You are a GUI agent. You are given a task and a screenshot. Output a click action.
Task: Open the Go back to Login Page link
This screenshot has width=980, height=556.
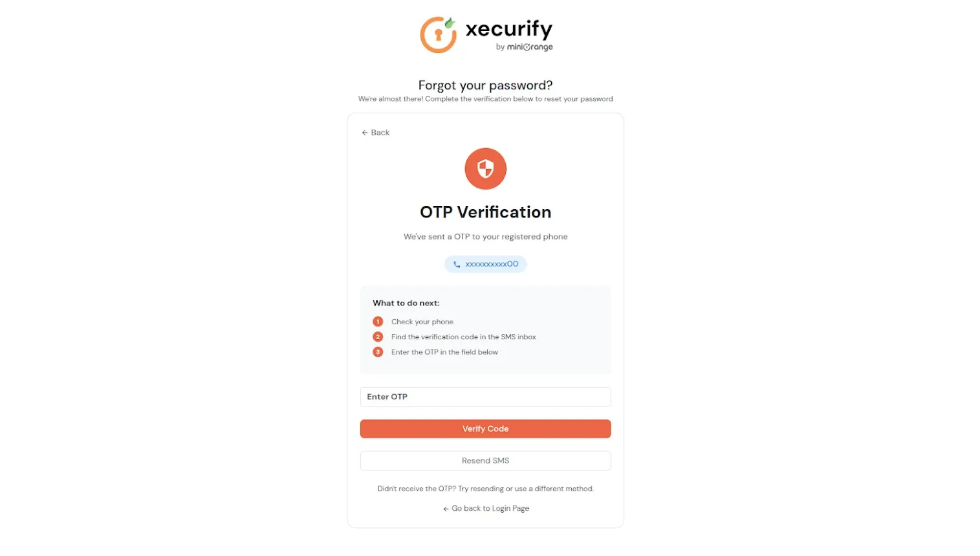tap(490, 508)
